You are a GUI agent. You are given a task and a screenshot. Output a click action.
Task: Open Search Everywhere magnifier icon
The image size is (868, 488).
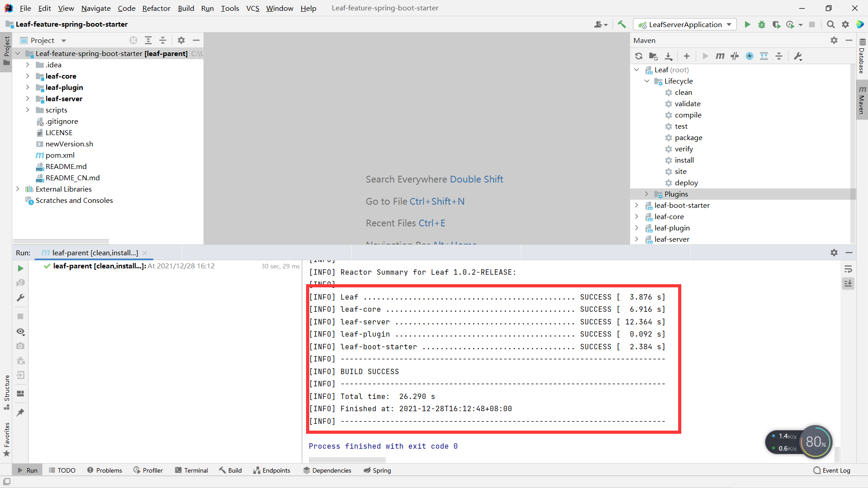click(830, 24)
